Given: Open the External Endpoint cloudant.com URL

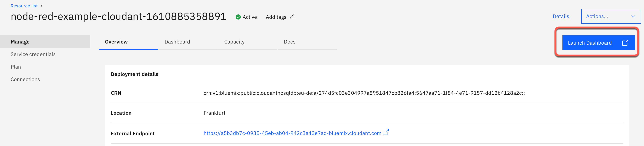Looking at the screenshot, I should [292, 133].
